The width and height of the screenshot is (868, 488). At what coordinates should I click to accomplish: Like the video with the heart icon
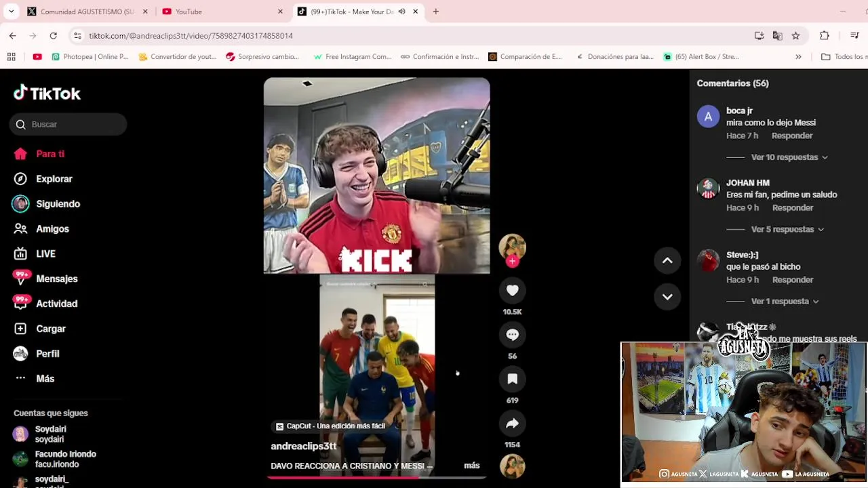[x=512, y=290]
